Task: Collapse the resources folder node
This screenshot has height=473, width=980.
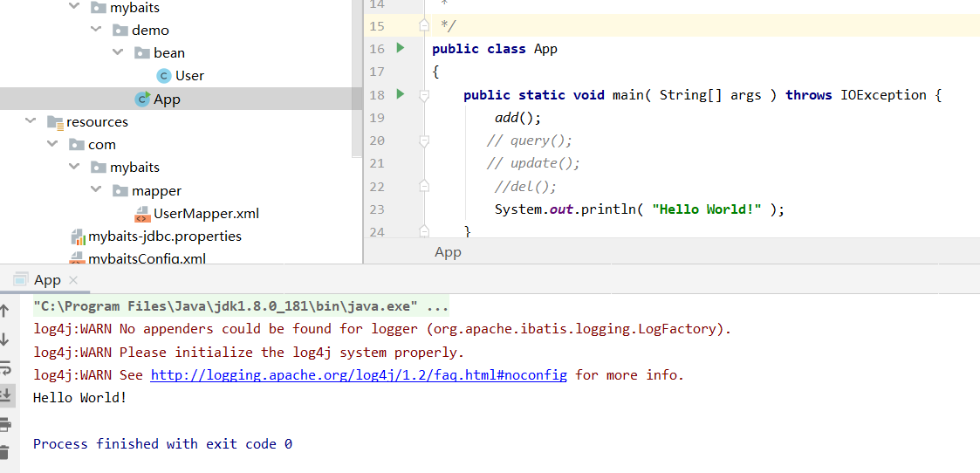Action: pos(30,120)
